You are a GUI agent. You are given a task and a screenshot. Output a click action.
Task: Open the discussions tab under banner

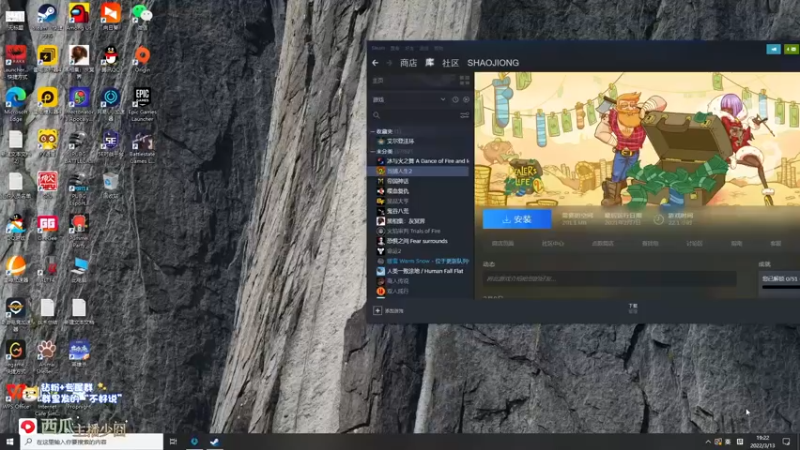tap(694, 243)
